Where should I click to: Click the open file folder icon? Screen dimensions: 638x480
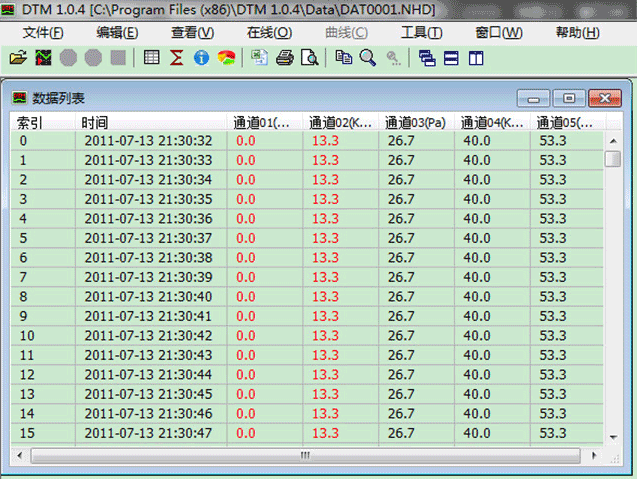pyautogui.click(x=18, y=58)
